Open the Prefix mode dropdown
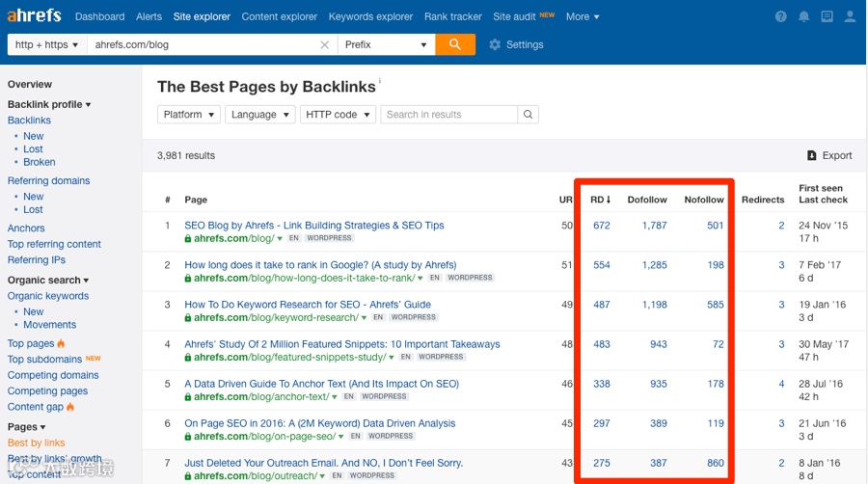The height and width of the screenshot is (484, 868). [386, 44]
